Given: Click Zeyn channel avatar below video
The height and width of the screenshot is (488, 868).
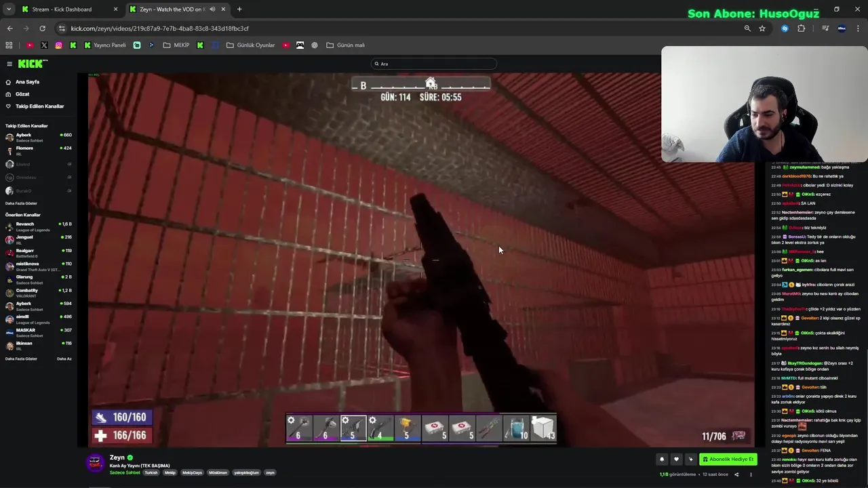Looking at the screenshot, I should (x=96, y=463).
